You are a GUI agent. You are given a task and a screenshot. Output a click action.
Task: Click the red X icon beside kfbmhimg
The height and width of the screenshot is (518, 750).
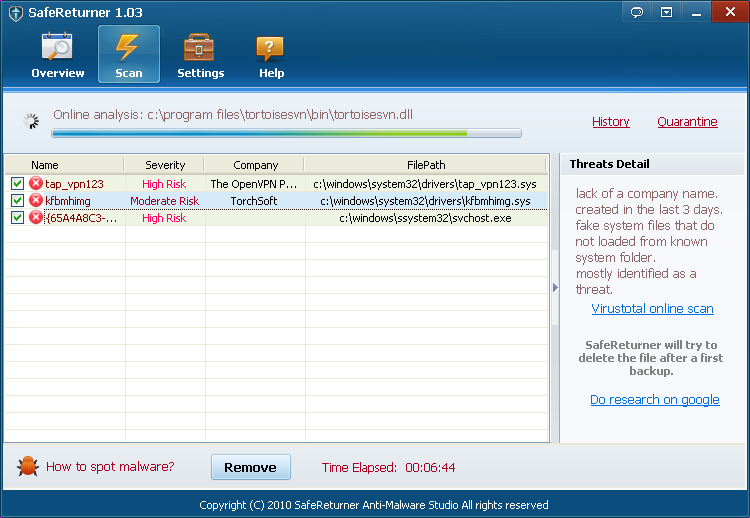36,201
